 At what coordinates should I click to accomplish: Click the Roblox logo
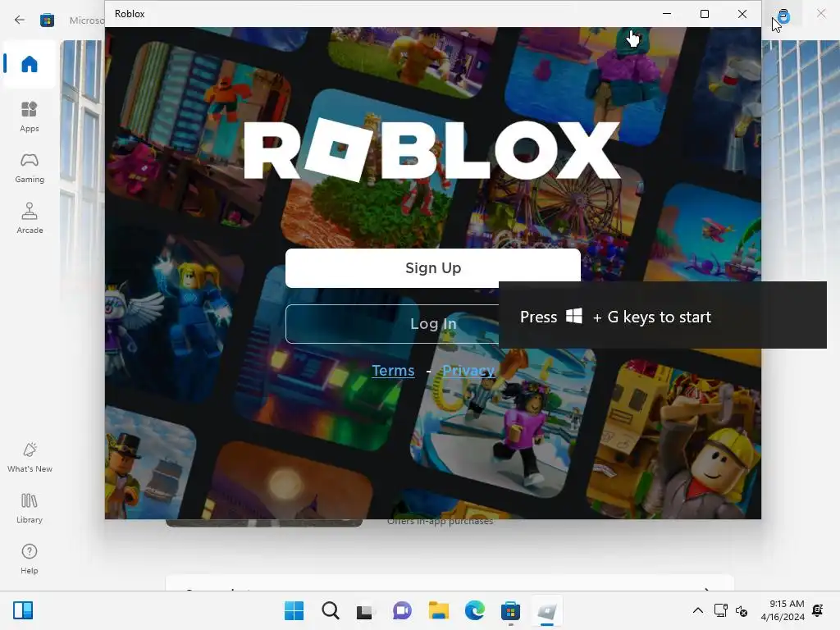(x=431, y=150)
